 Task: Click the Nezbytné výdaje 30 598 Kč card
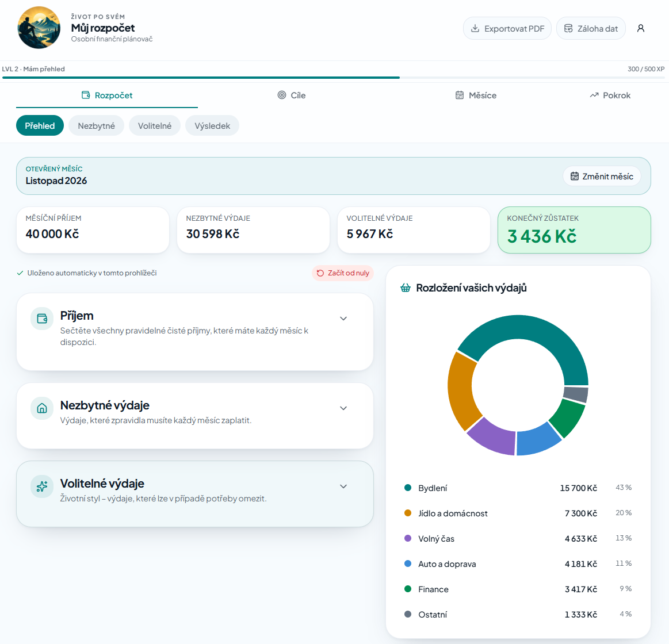coord(254,230)
